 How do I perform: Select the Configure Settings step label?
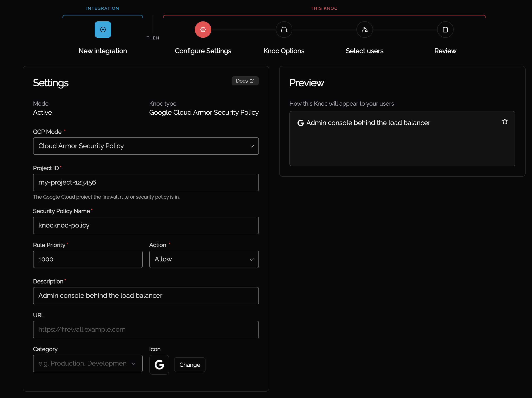(x=203, y=51)
